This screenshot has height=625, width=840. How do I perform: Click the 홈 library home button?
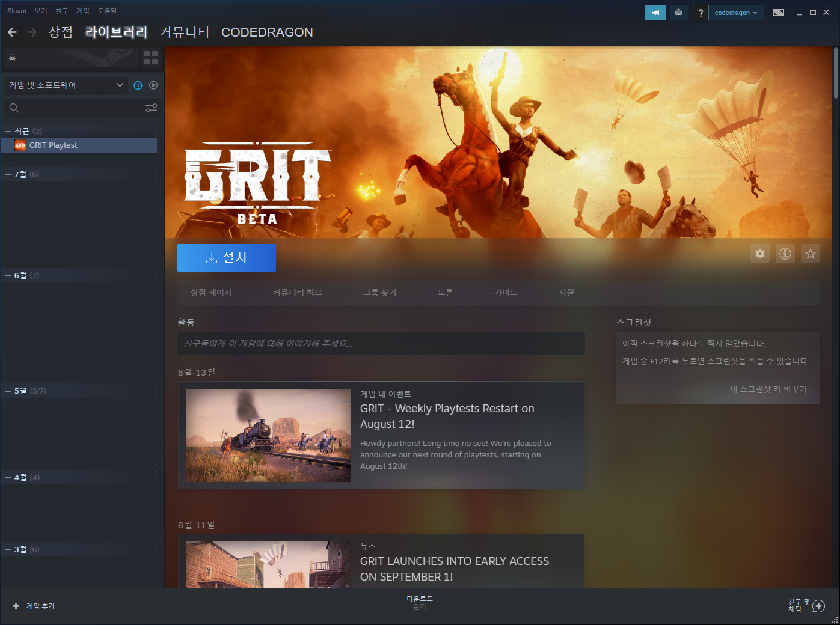[70, 58]
